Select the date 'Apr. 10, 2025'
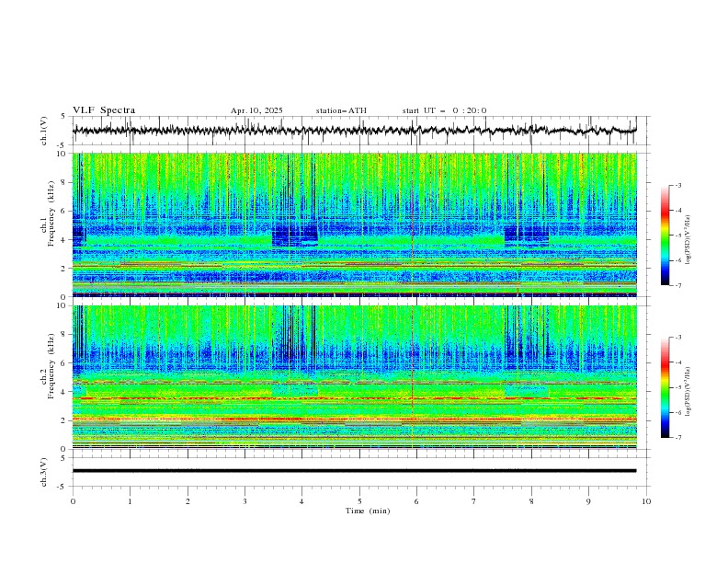Image resolution: width=728 pixels, height=563 pixels. pos(256,110)
